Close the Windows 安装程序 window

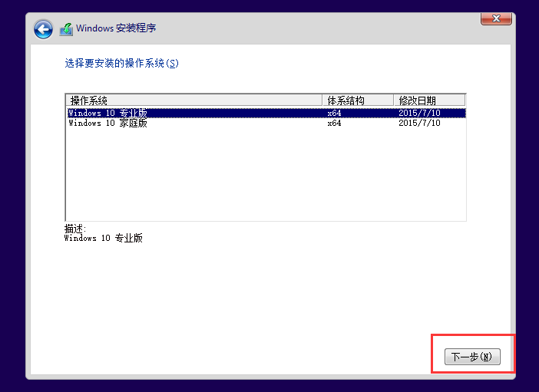(496, 18)
